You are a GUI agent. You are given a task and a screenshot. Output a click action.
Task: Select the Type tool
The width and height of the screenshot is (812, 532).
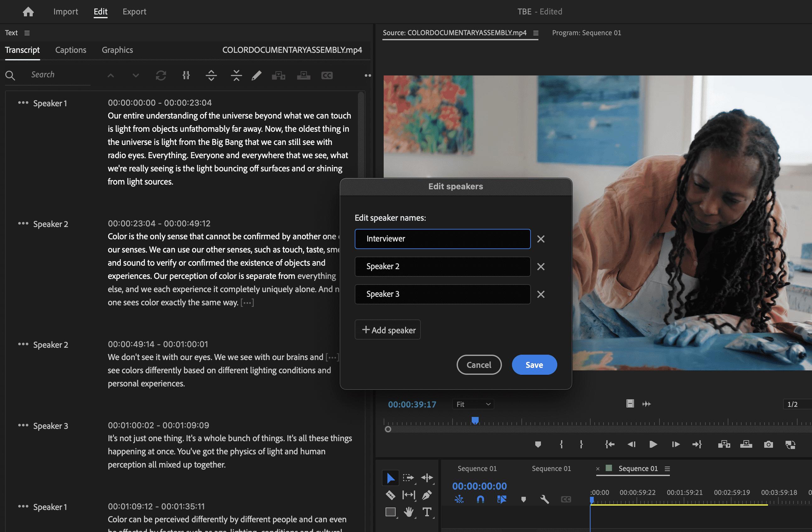[x=427, y=512]
